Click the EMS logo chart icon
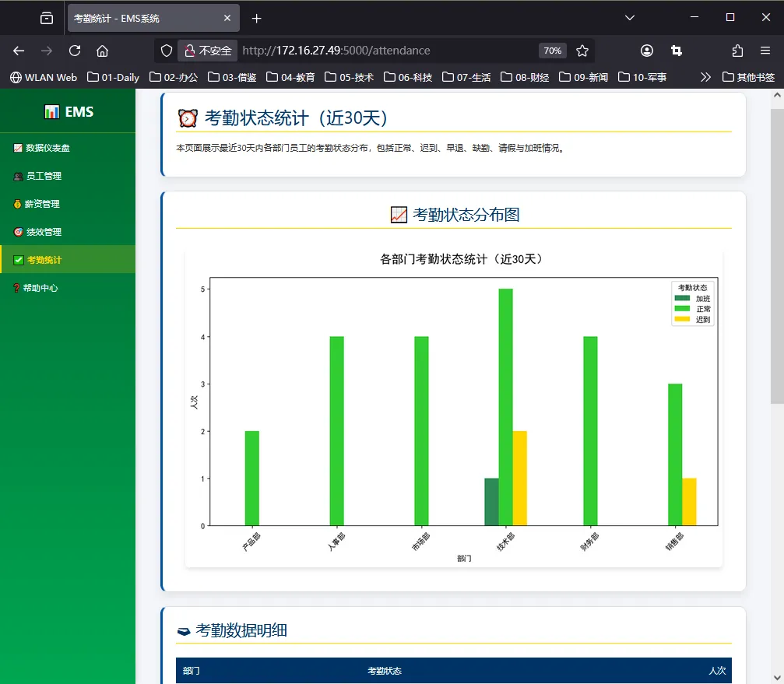Image resolution: width=784 pixels, height=684 pixels. 52,112
